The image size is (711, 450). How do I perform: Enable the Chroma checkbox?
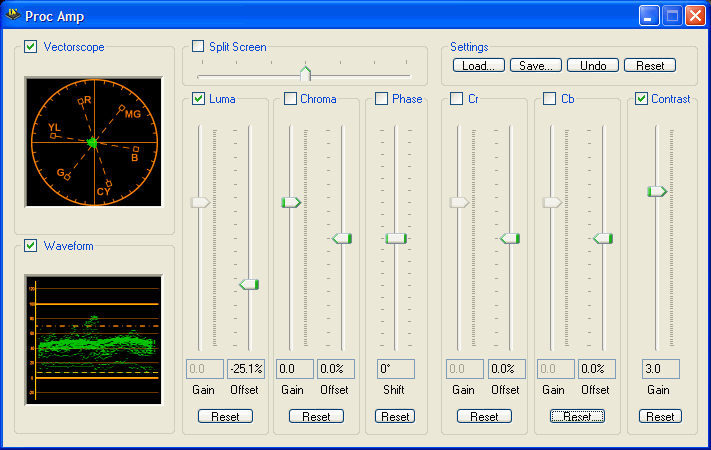point(291,99)
